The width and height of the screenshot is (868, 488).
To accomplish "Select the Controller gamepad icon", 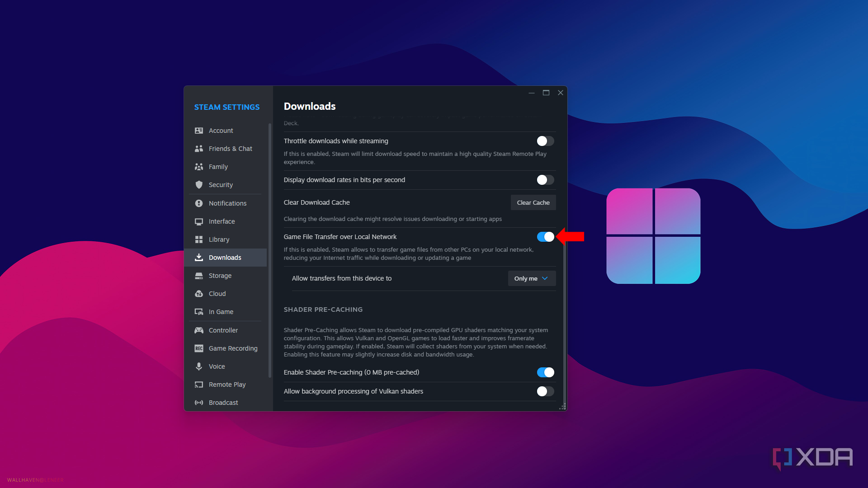I will click(199, 330).
